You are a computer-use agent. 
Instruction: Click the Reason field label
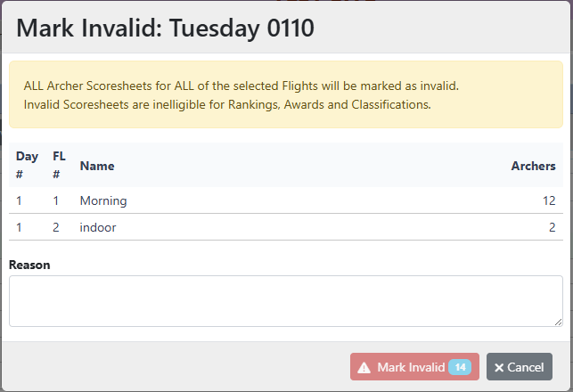pyautogui.click(x=29, y=265)
